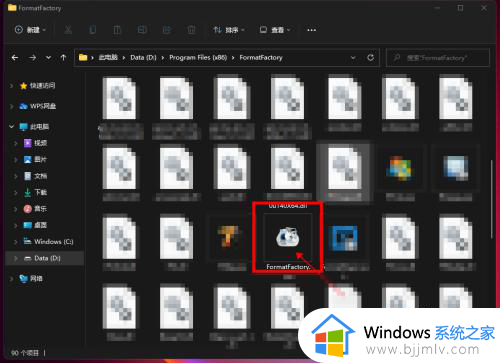
Task: Open address bar history dropdown arrow
Action: coord(353,58)
